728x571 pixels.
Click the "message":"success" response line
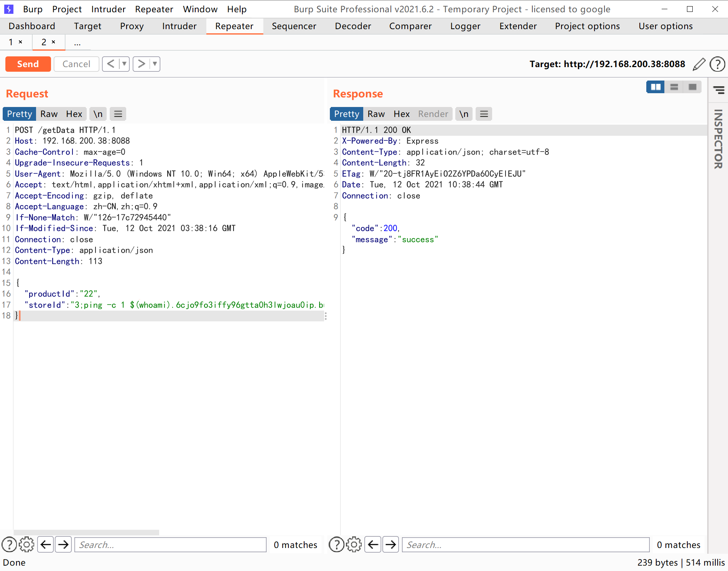(x=395, y=239)
